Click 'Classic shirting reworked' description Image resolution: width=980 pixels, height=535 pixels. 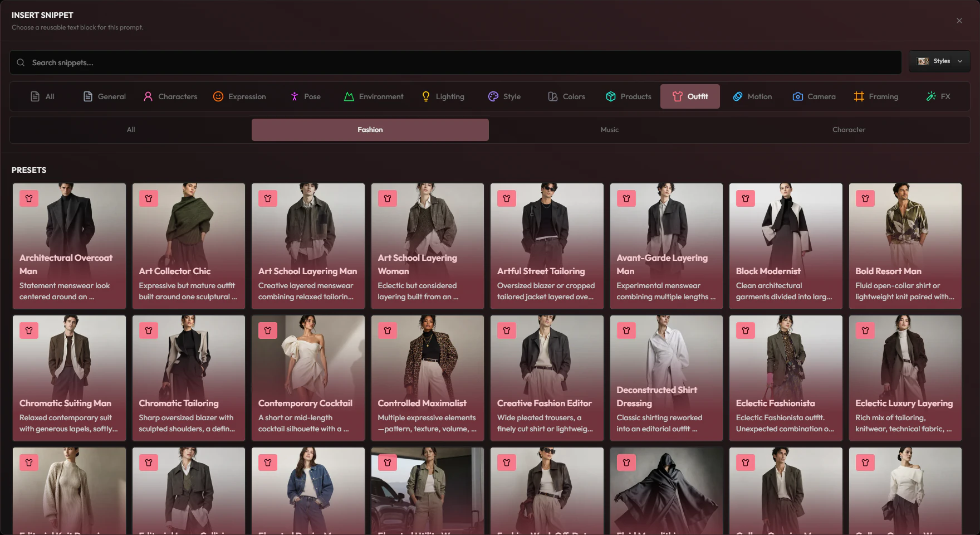point(659,417)
